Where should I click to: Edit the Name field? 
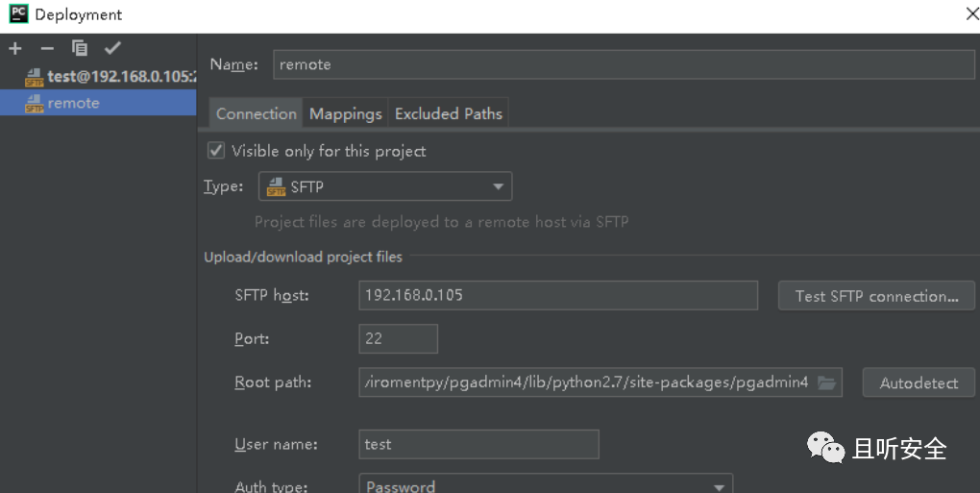pyautogui.click(x=624, y=64)
